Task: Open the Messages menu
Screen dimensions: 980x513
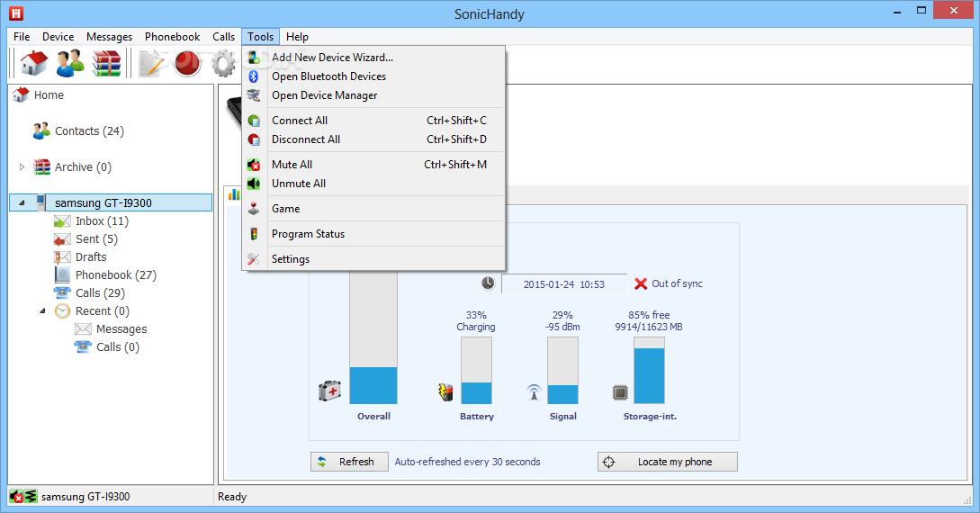Action: coord(110,37)
